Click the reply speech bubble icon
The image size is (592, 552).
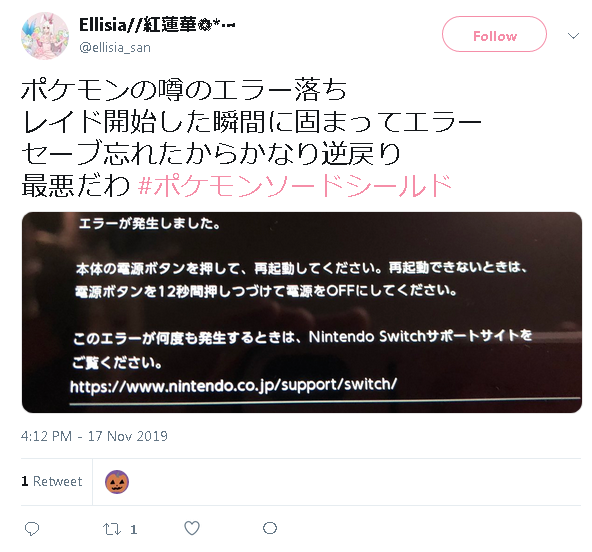click(32, 529)
